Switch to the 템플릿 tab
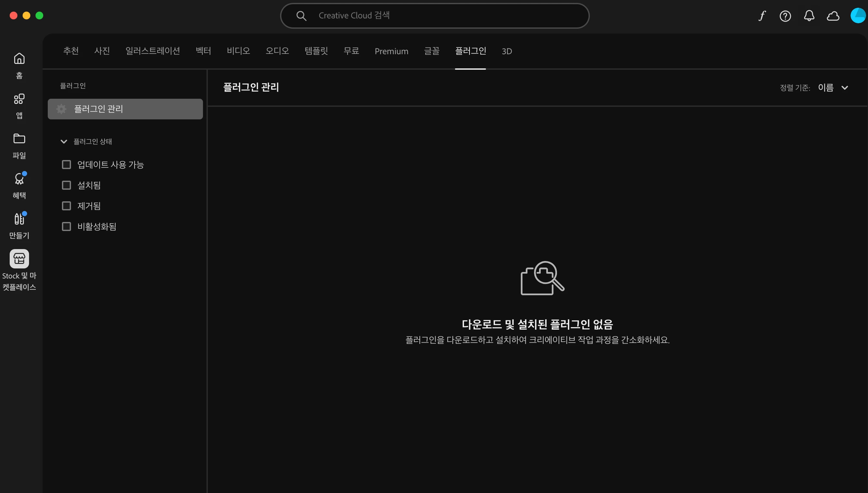This screenshot has width=868, height=493. [x=316, y=51]
